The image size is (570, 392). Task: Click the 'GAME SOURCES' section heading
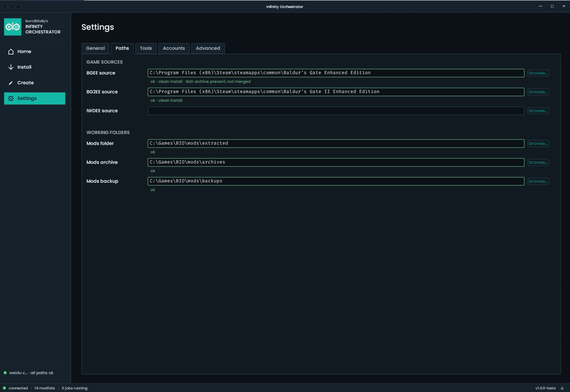point(105,62)
